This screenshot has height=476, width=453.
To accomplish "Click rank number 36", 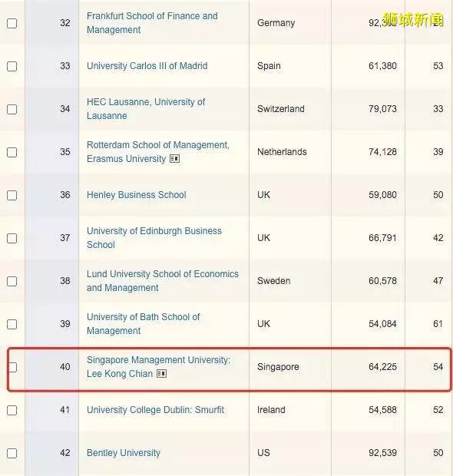I will pos(65,195).
